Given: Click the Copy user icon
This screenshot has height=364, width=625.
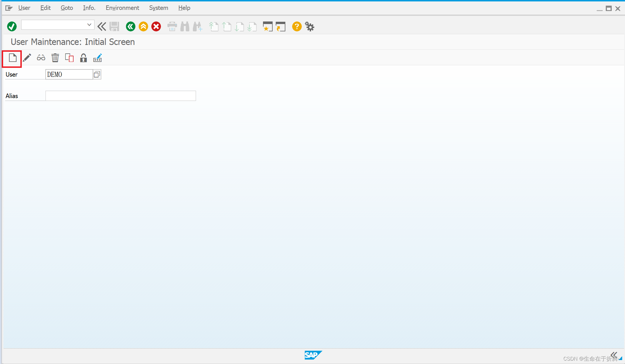Looking at the screenshot, I should (69, 58).
